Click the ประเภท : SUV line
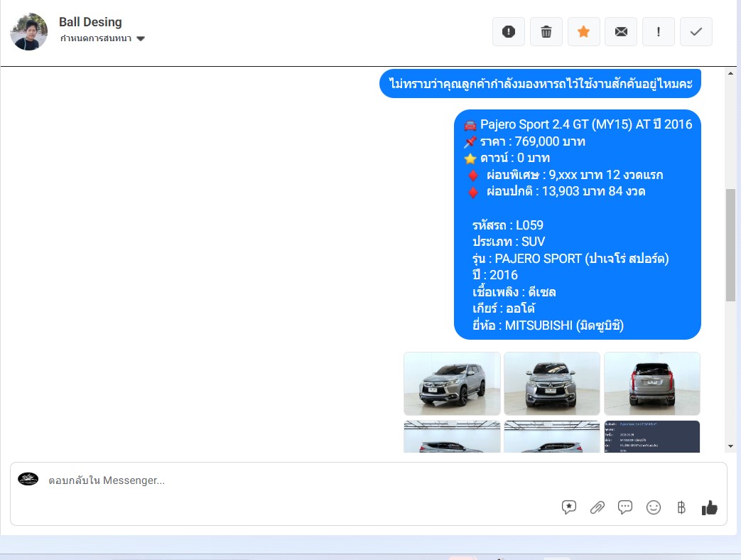Screen dimensions: 741x560 (x=509, y=242)
